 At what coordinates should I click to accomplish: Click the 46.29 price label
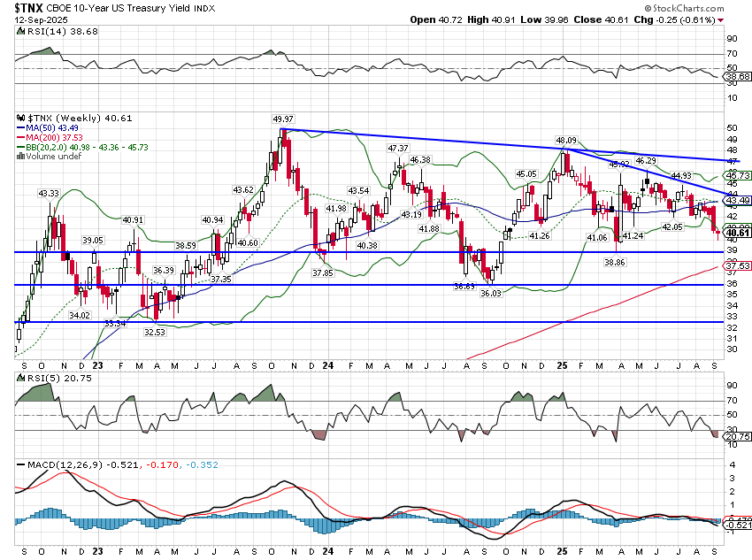click(646, 160)
